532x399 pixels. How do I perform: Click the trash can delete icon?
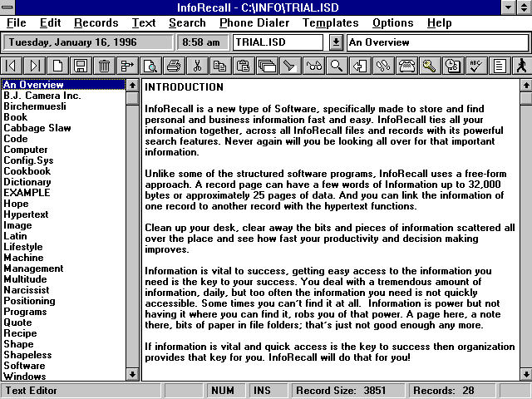coord(104,66)
